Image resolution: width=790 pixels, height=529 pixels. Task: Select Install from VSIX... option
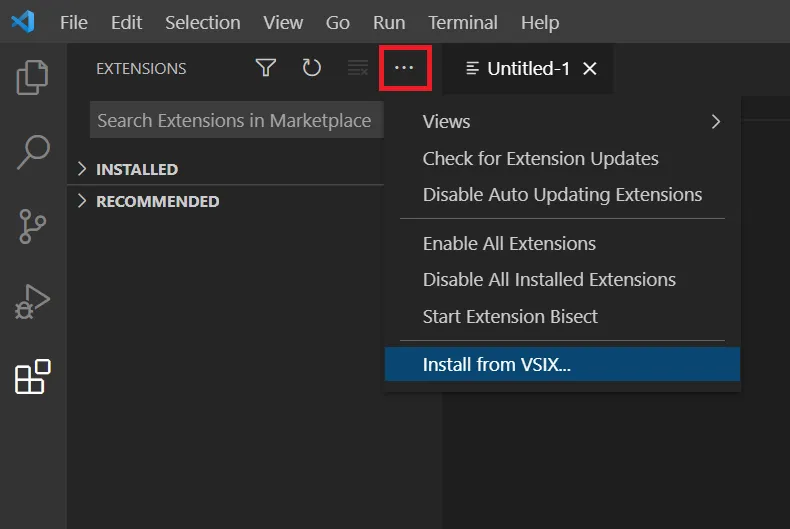click(x=497, y=364)
